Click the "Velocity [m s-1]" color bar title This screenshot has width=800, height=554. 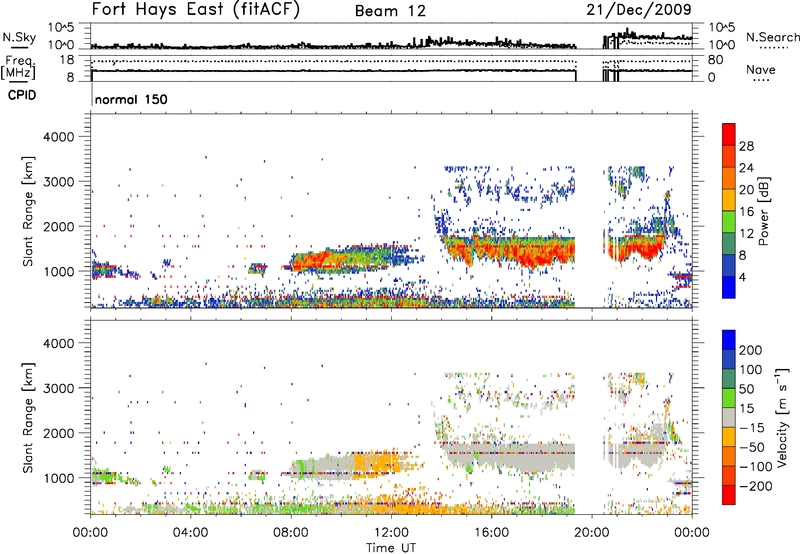tap(783, 417)
